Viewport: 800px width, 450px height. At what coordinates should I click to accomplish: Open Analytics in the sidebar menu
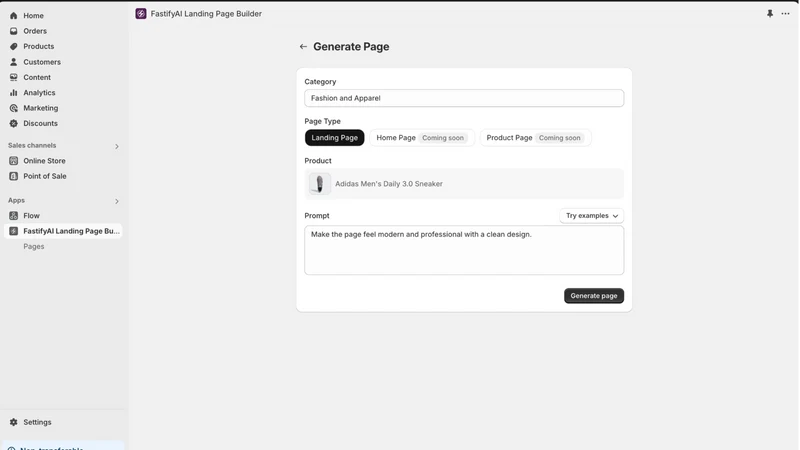(x=39, y=92)
